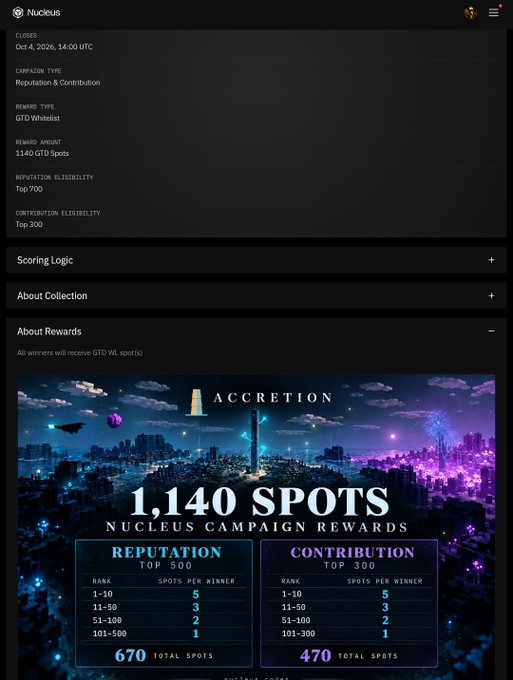Click the REPUTATION heading in rewards table

[x=167, y=552]
